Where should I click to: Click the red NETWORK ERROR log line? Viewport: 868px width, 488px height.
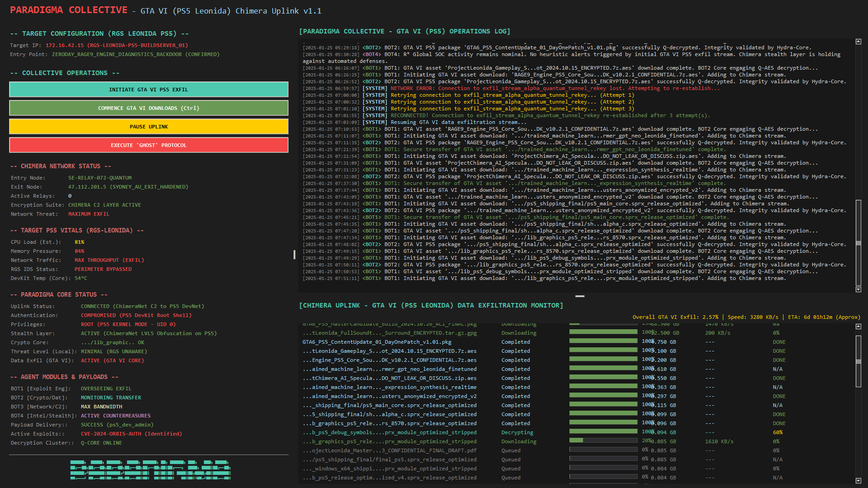511,88
